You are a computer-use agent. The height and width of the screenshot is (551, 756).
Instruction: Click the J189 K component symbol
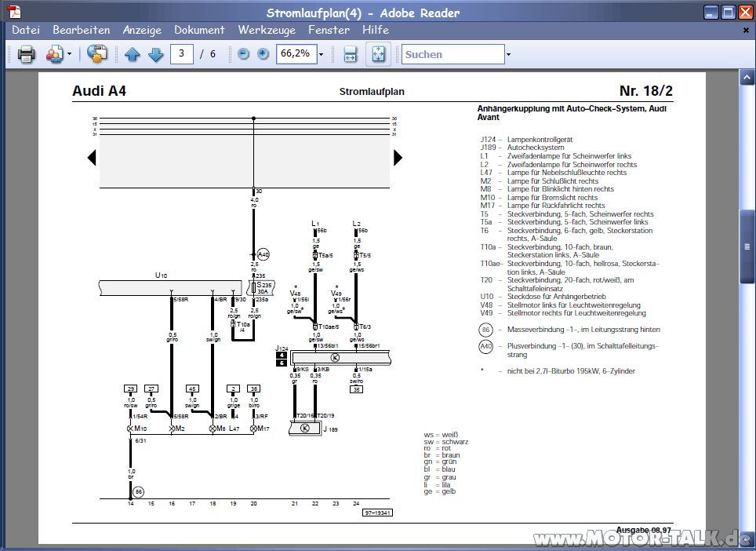coord(305,429)
